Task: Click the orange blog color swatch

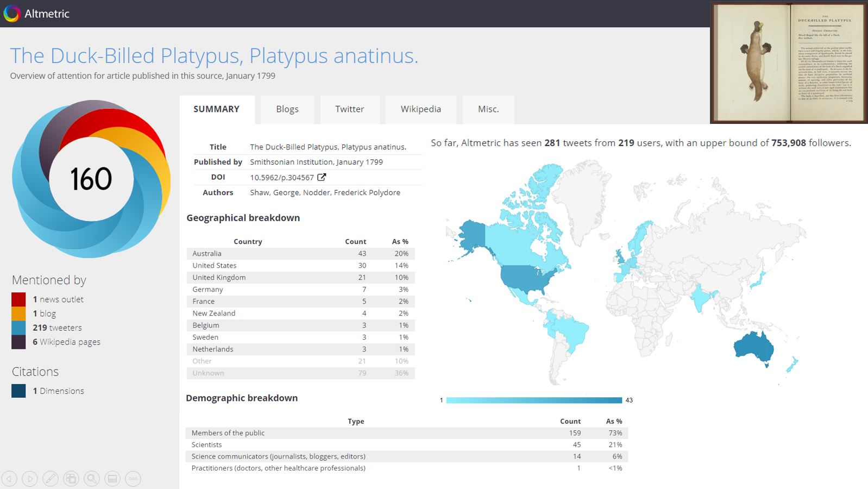Action: pyautogui.click(x=18, y=314)
